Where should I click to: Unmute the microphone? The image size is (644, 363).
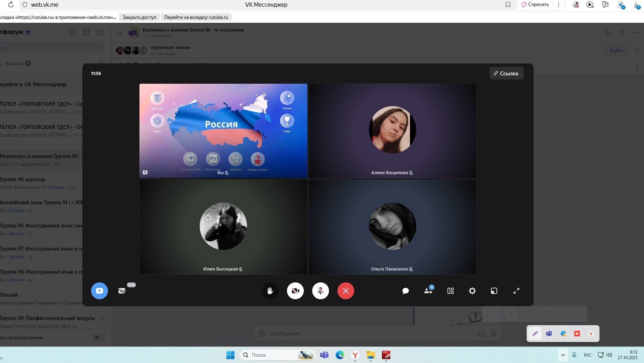321,291
